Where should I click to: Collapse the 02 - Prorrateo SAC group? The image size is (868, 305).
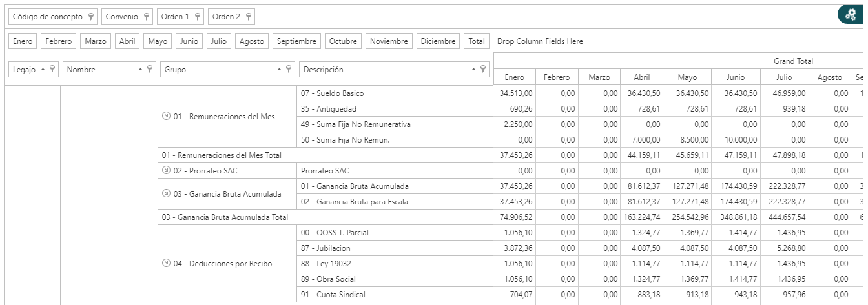click(x=166, y=170)
